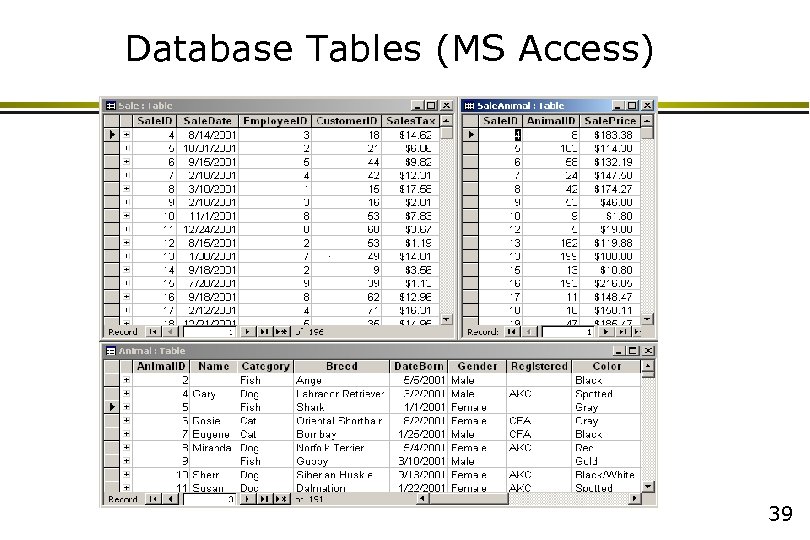The image size is (810, 540).
Task: Expand subdatasheet for SaleID 4 row
Action: pyautogui.click(x=127, y=134)
